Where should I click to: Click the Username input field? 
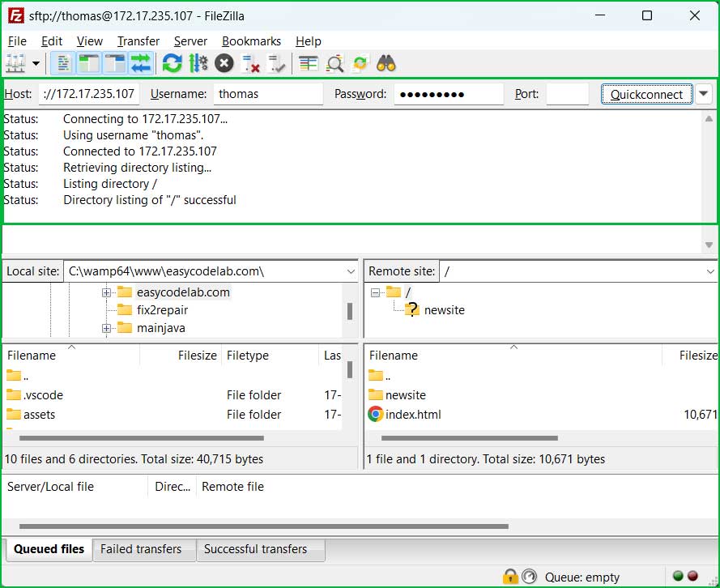(x=268, y=94)
